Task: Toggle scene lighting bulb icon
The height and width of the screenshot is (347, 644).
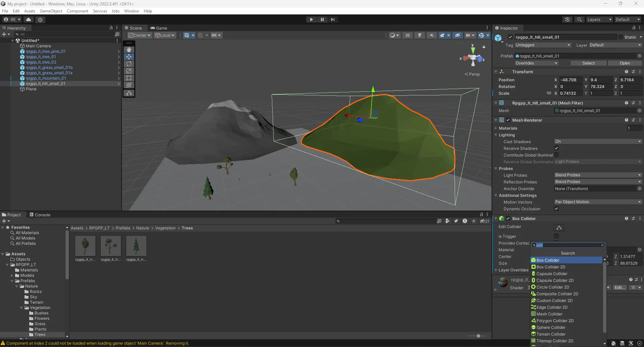Action: pos(419,35)
